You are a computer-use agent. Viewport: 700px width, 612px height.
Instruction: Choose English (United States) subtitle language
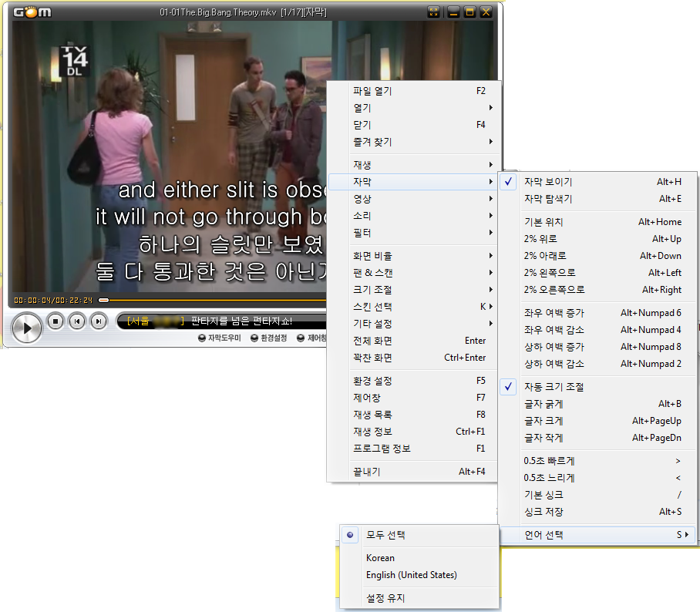click(x=419, y=575)
